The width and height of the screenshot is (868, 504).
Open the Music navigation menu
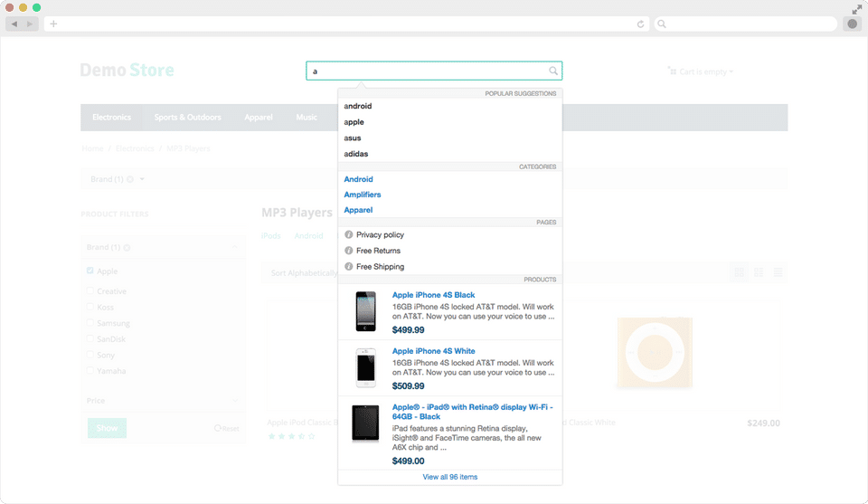point(307,118)
